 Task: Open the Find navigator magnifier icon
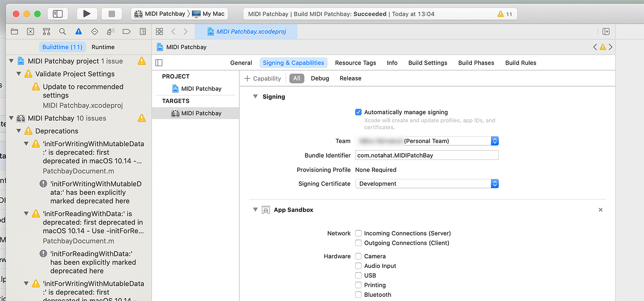click(63, 32)
